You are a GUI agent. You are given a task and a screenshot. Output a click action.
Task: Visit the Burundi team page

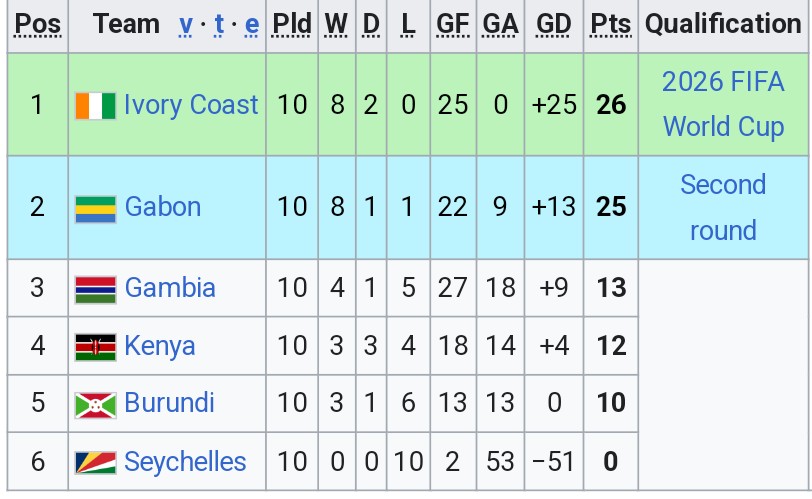[x=169, y=403]
